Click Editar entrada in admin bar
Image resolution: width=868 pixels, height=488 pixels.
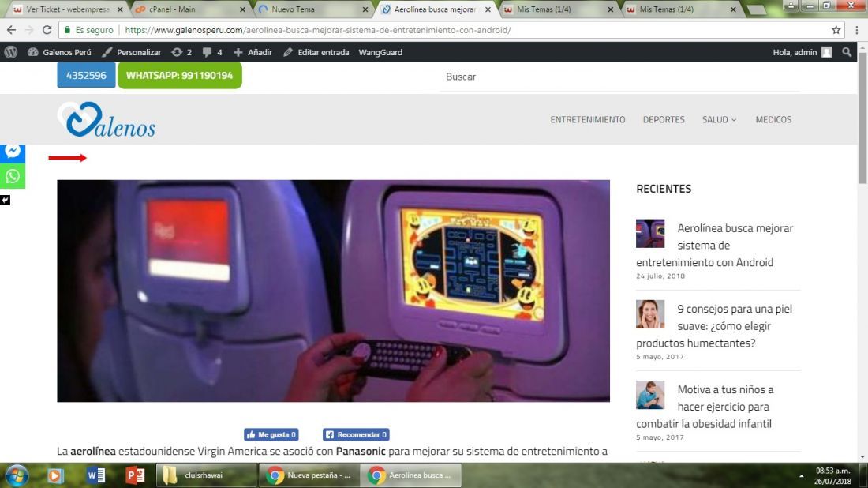(x=316, y=52)
